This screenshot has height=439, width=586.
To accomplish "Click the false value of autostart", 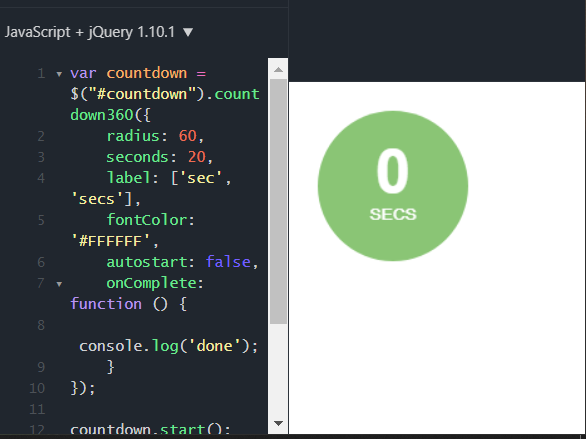I will pyautogui.click(x=228, y=262).
